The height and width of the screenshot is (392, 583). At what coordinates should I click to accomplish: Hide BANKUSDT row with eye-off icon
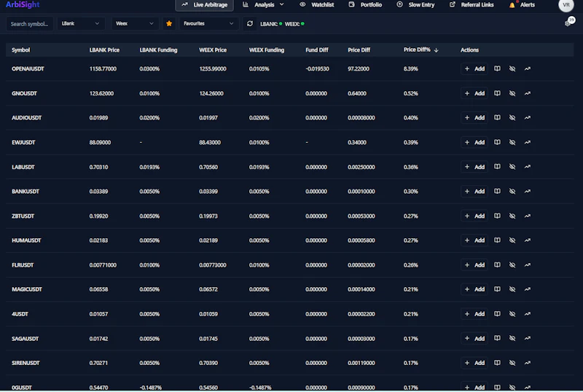(512, 192)
